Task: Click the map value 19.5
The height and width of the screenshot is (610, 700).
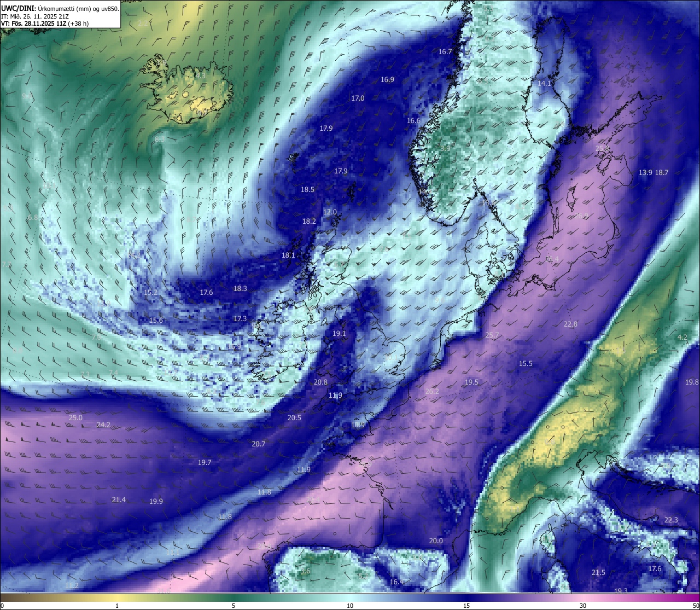Action: pos(471,382)
